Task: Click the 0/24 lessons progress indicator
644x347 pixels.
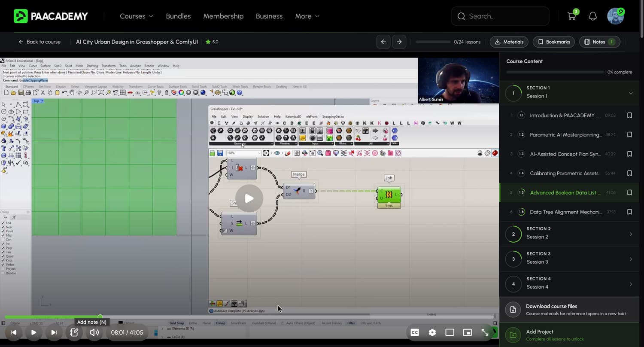Action: click(x=467, y=42)
